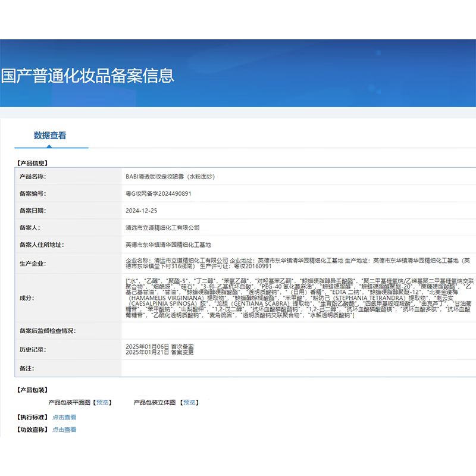Open 点击查看 link beside 执行标准
Viewport: 476px width, 476px height.
click(x=64, y=418)
